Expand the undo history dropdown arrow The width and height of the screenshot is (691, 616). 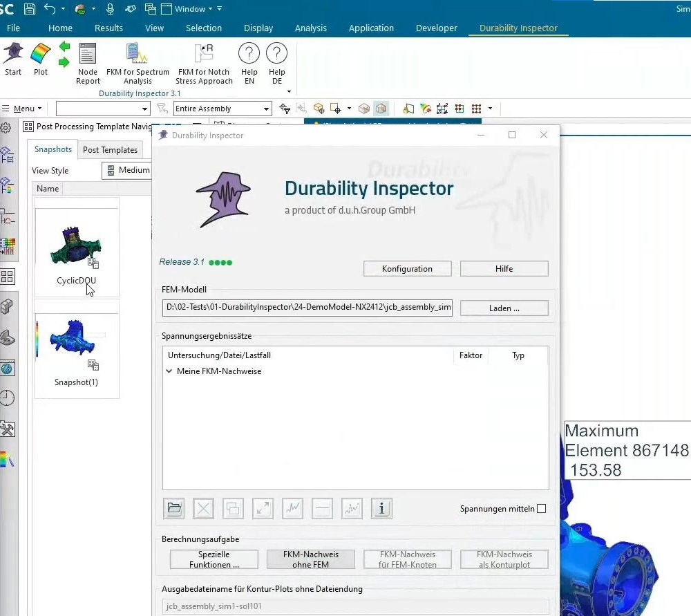tap(63, 9)
